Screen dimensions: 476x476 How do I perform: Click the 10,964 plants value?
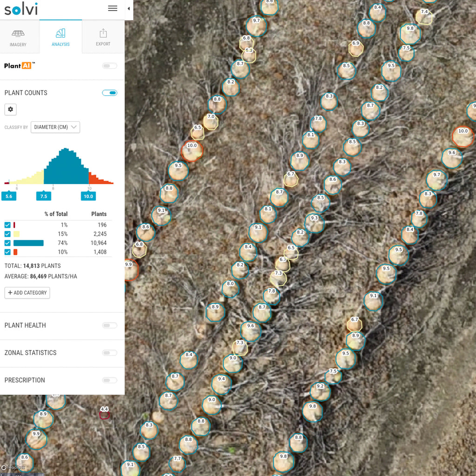(x=99, y=243)
